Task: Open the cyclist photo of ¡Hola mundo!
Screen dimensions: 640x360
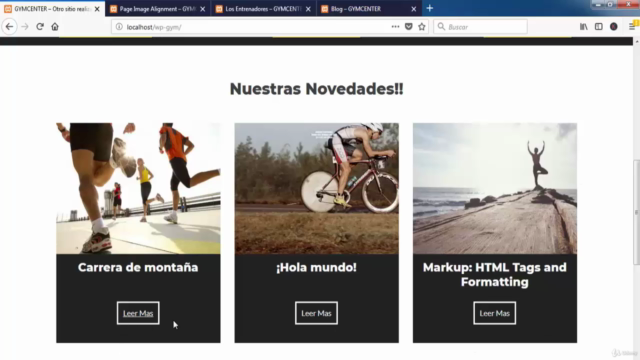Action: tap(317, 188)
